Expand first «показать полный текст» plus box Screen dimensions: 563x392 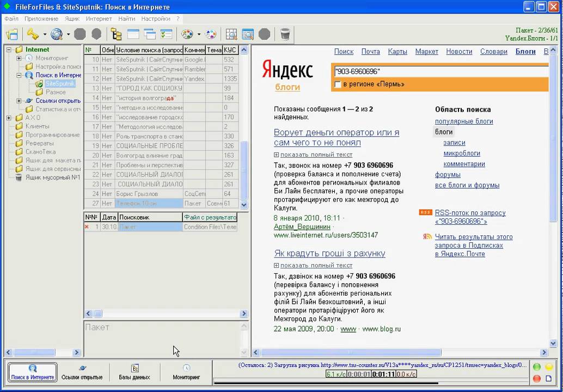[x=276, y=155]
